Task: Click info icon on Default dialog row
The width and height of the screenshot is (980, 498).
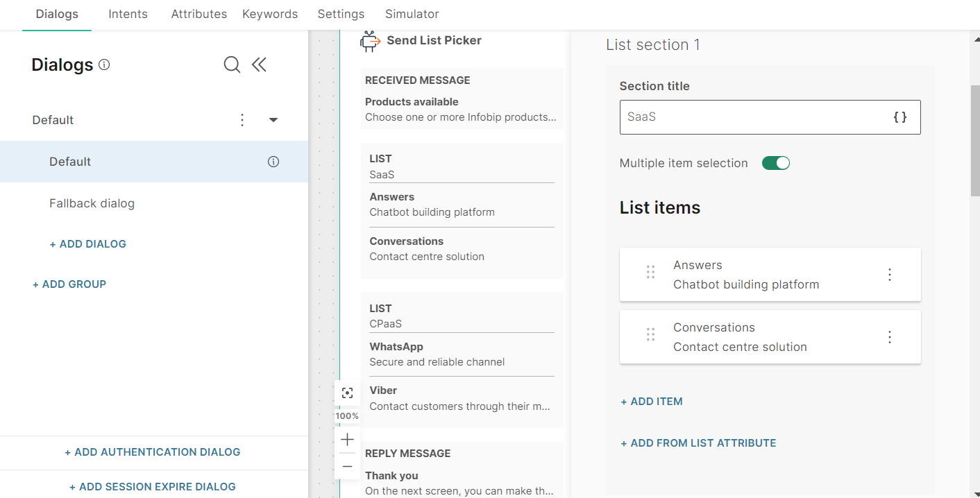Action: tap(273, 162)
